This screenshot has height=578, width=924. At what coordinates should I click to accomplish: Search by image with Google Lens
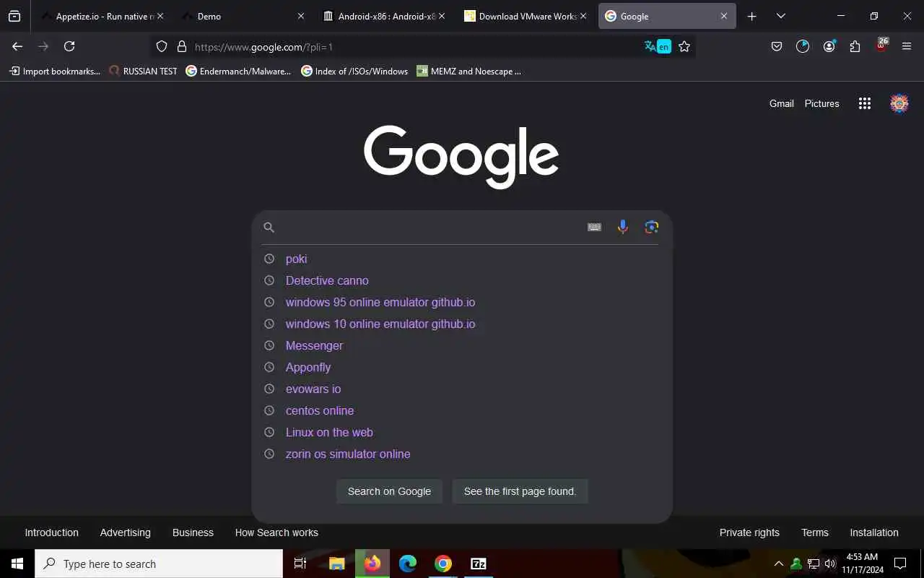click(652, 227)
